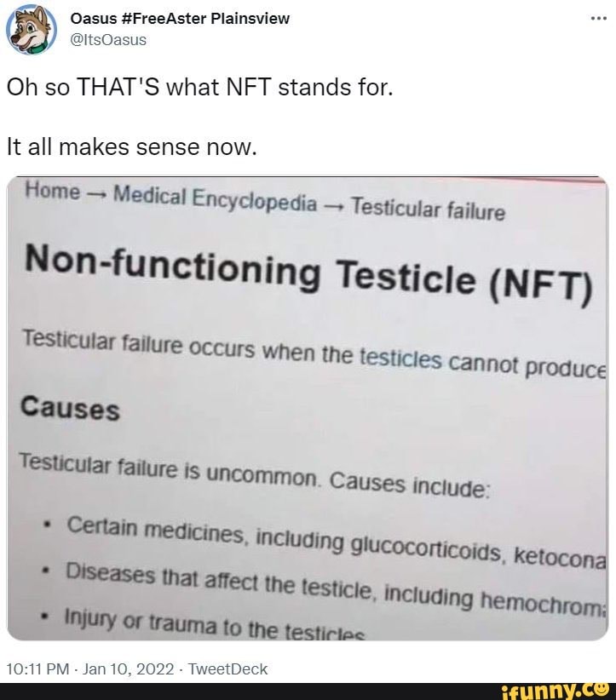Viewport: 616px width, 700px height.
Task: Select the Medical Encyclopedia breadcrumb
Action: point(215,200)
